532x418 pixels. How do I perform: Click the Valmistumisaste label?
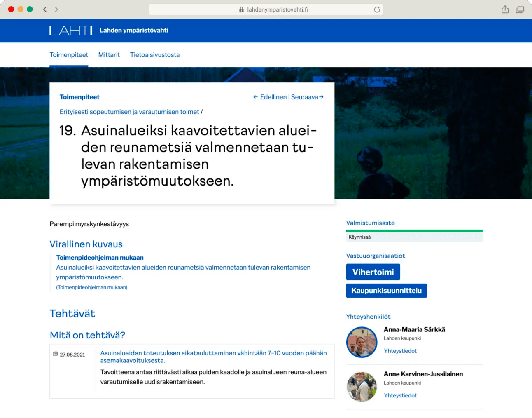[x=371, y=223]
